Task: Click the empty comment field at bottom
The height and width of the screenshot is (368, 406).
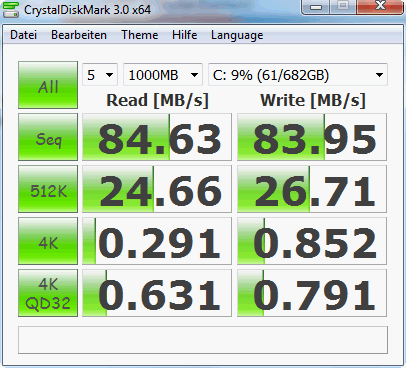Action: pos(203,340)
